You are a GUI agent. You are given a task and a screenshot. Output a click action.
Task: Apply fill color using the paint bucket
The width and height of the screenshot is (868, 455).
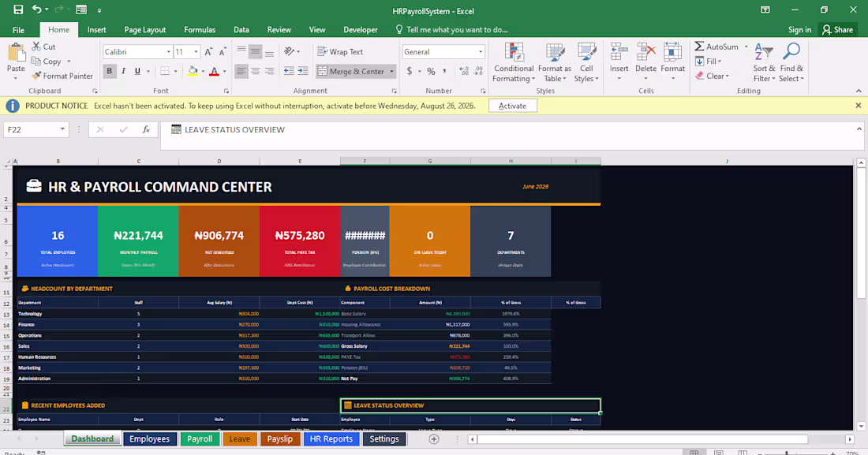coord(193,71)
